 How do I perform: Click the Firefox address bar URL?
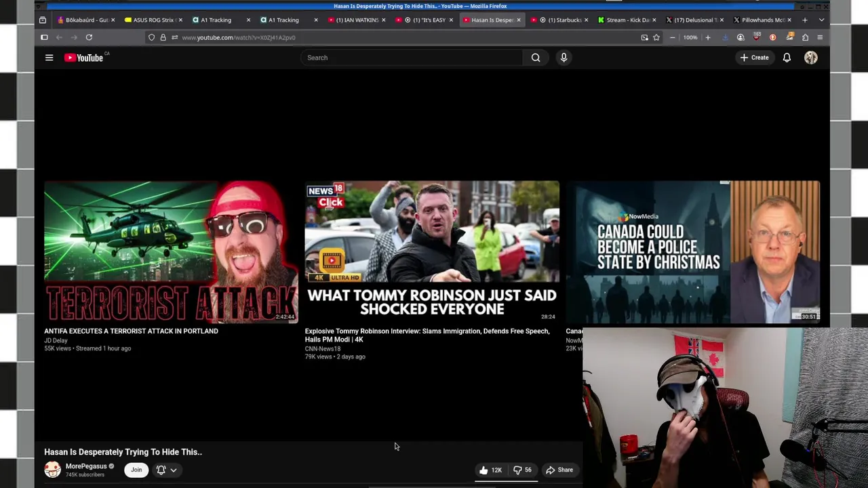click(238, 37)
